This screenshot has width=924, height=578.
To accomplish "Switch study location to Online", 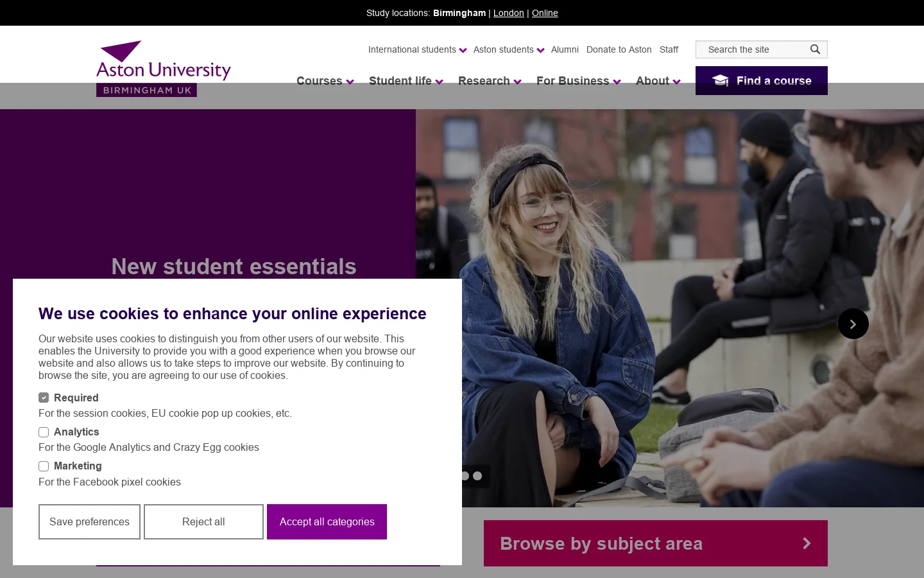I will click(x=545, y=13).
